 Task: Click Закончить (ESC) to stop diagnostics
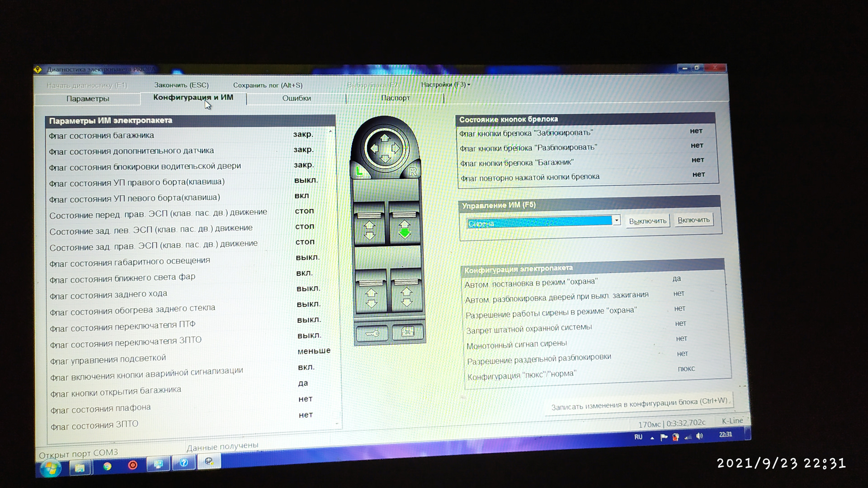(181, 85)
